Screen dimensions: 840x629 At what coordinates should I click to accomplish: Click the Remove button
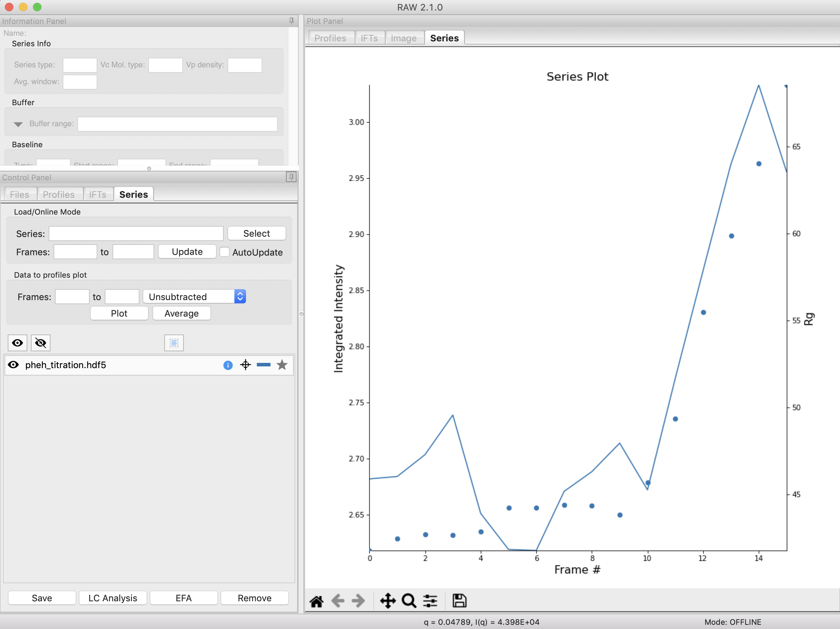pyautogui.click(x=254, y=598)
